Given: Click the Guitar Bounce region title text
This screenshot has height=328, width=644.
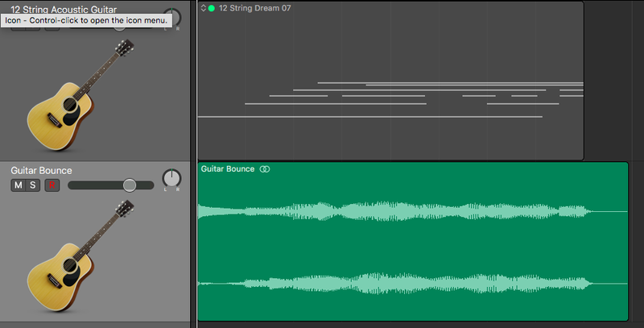Looking at the screenshot, I should pyautogui.click(x=228, y=169).
